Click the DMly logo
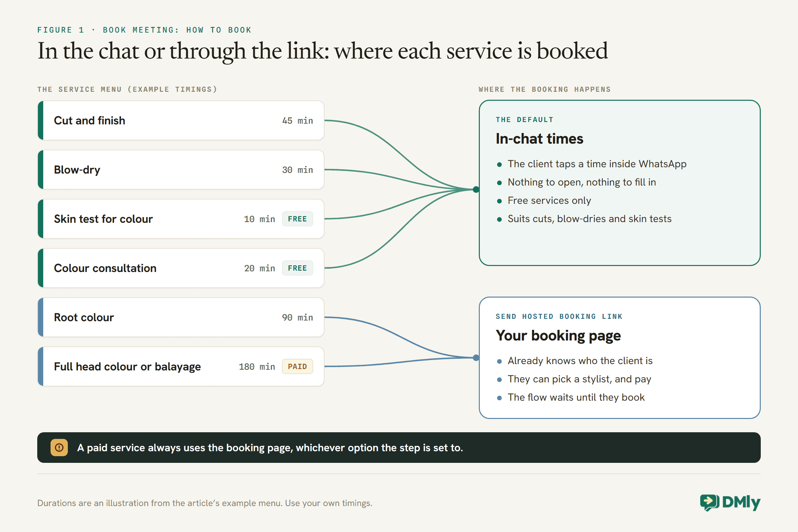Viewport: 798px width, 532px height. click(x=730, y=502)
